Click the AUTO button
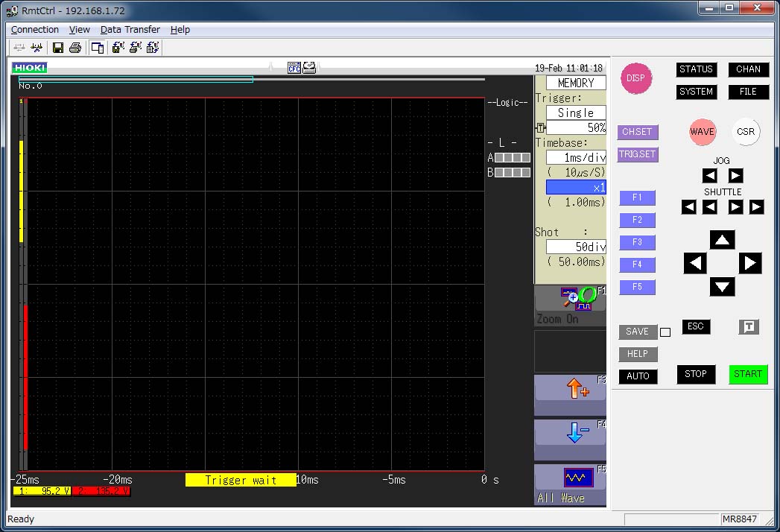The width and height of the screenshot is (780, 532). [x=638, y=376]
